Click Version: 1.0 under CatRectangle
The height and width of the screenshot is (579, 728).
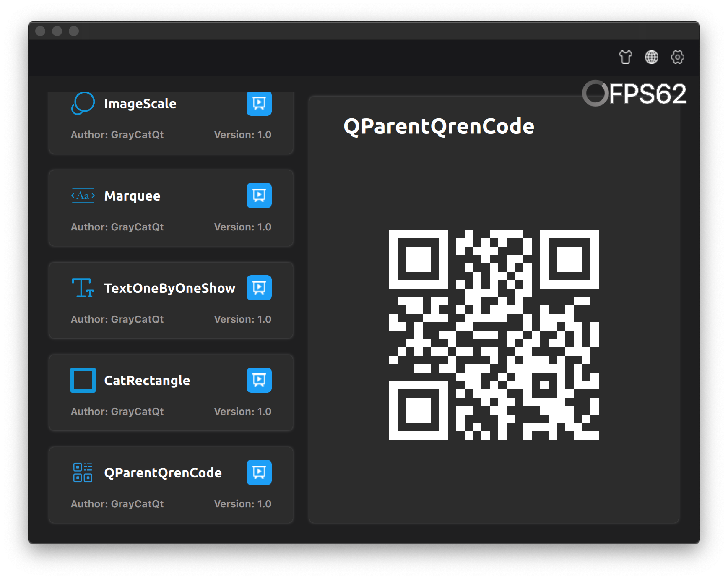point(242,412)
